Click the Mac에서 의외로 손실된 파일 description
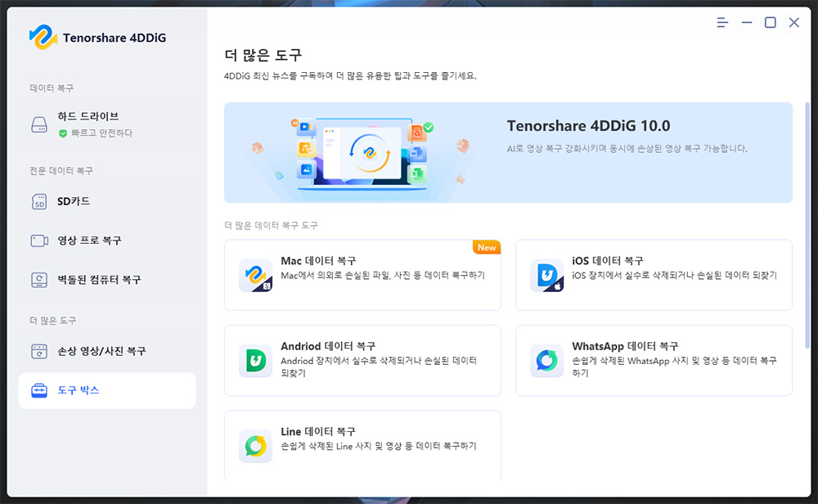The width and height of the screenshot is (818, 504). tap(383, 275)
